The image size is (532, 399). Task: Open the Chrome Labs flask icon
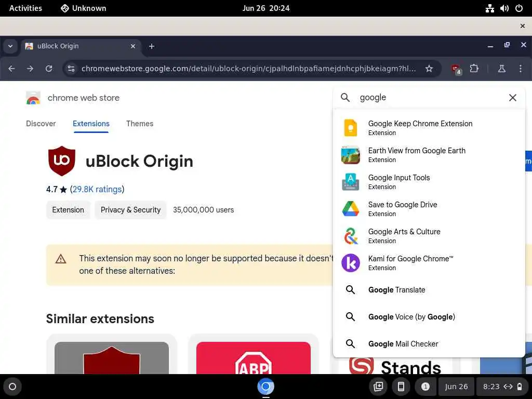501,69
